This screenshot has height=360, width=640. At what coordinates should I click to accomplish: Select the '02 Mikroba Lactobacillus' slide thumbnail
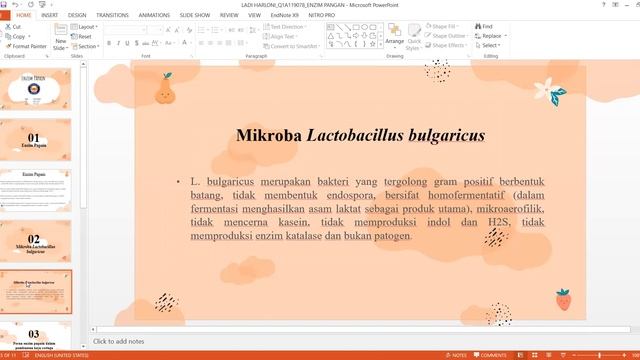[35, 241]
